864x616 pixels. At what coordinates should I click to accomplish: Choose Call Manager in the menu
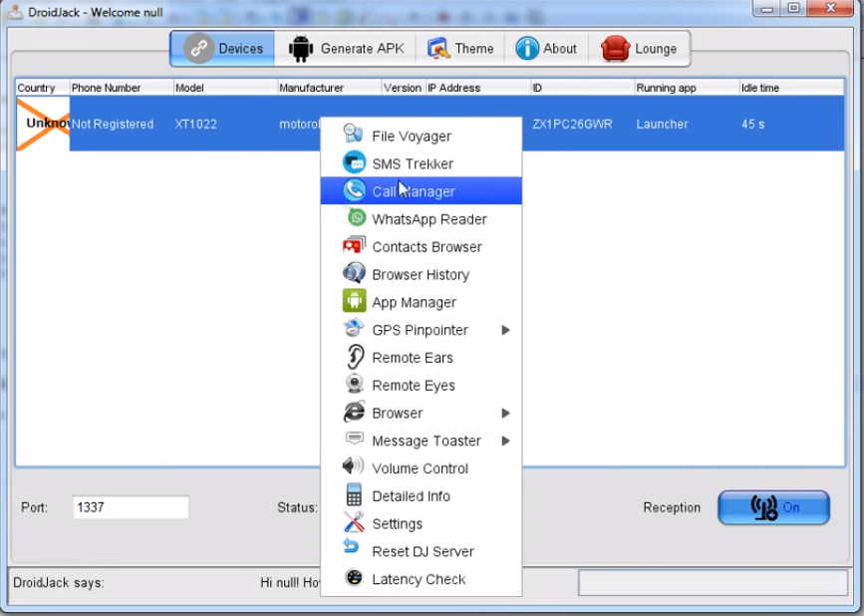tap(421, 190)
